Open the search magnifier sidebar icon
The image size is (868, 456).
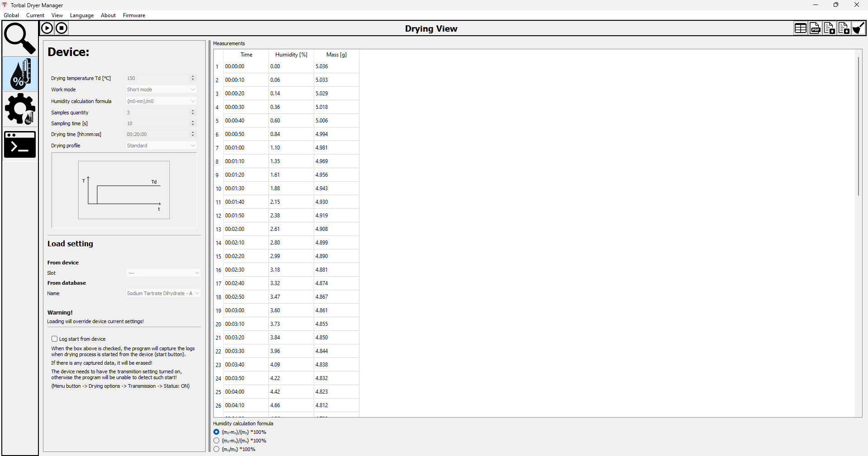20,39
